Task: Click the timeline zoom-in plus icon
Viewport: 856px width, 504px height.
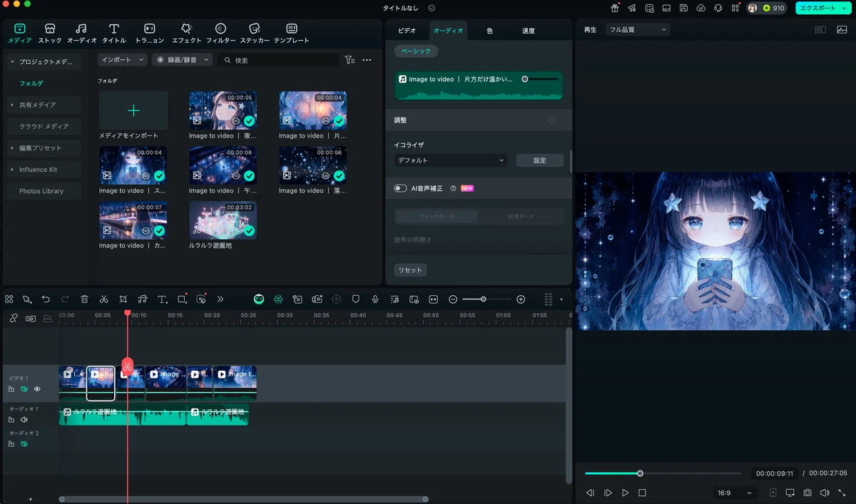Action: pyautogui.click(x=521, y=299)
